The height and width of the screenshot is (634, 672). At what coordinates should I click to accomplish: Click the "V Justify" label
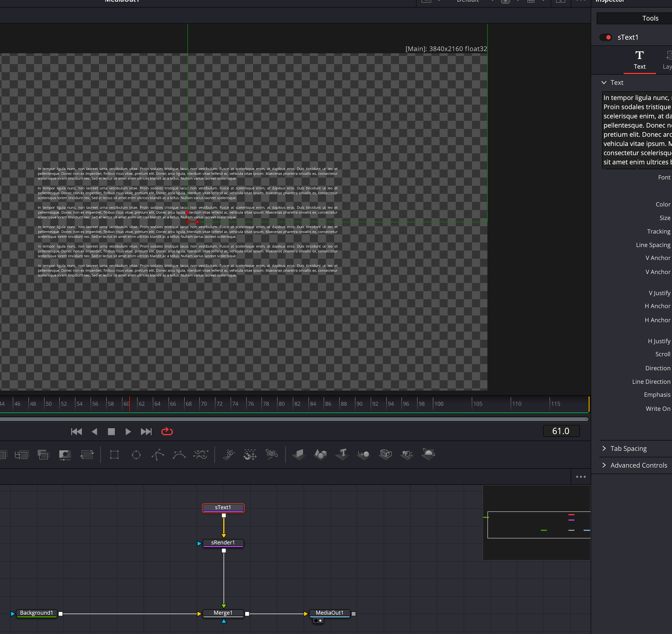(659, 293)
